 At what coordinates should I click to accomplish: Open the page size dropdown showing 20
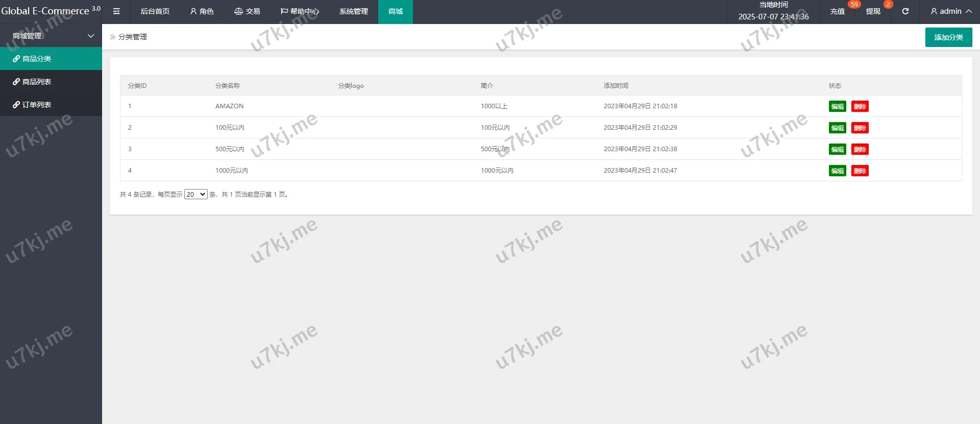195,194
